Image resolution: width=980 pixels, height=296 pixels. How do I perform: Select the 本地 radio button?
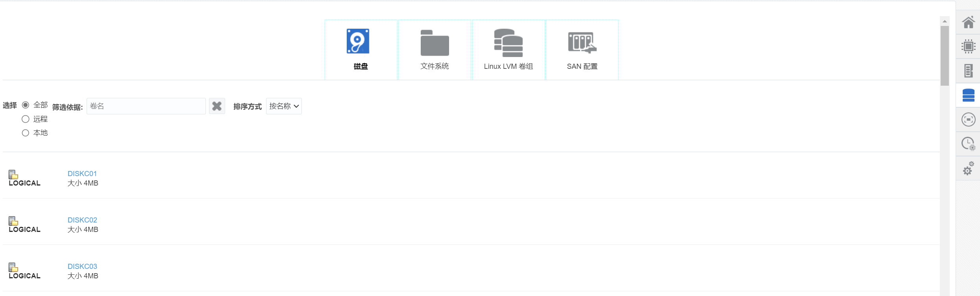point(26,133)
